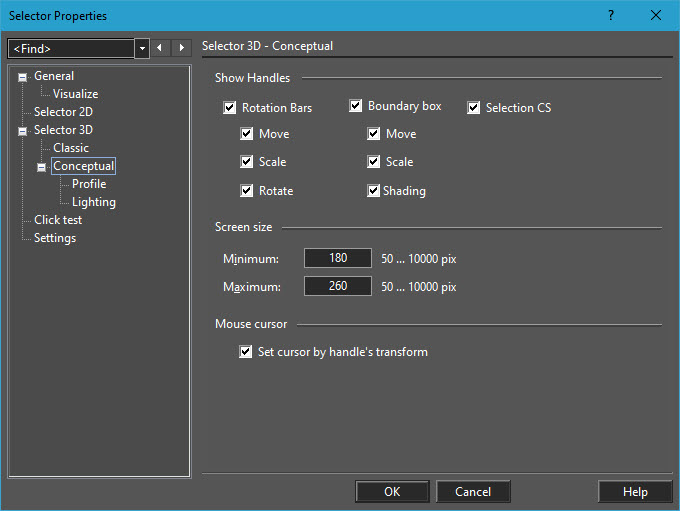This screenshot has width=680, height=511.
Task: Open the Profile tree item
Action: tap(89, 184)
